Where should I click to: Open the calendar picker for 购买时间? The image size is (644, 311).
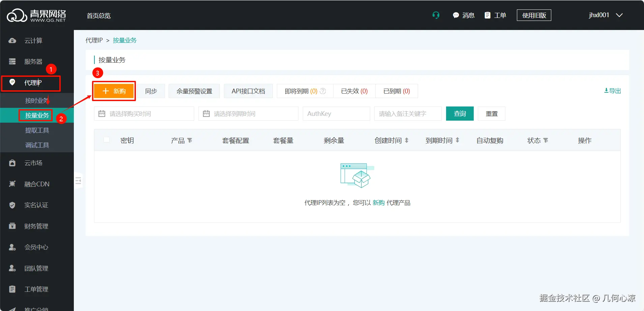[x=102, y=114]
